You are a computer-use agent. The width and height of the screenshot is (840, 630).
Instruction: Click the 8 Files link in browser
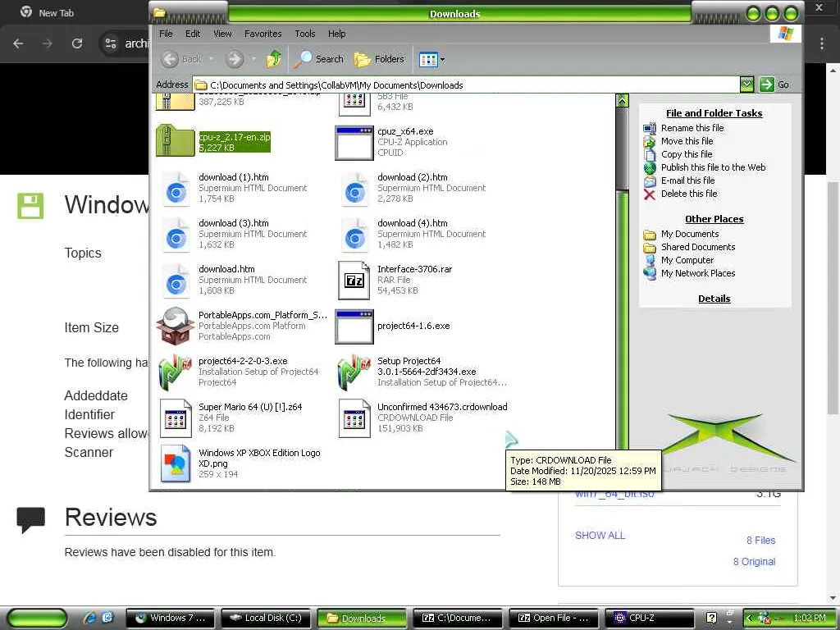760,540
